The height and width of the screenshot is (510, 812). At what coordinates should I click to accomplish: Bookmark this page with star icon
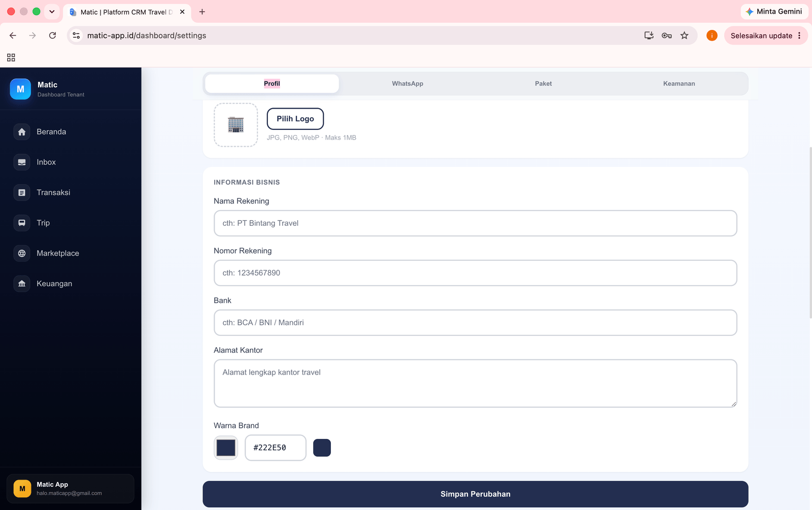[685, 36]
